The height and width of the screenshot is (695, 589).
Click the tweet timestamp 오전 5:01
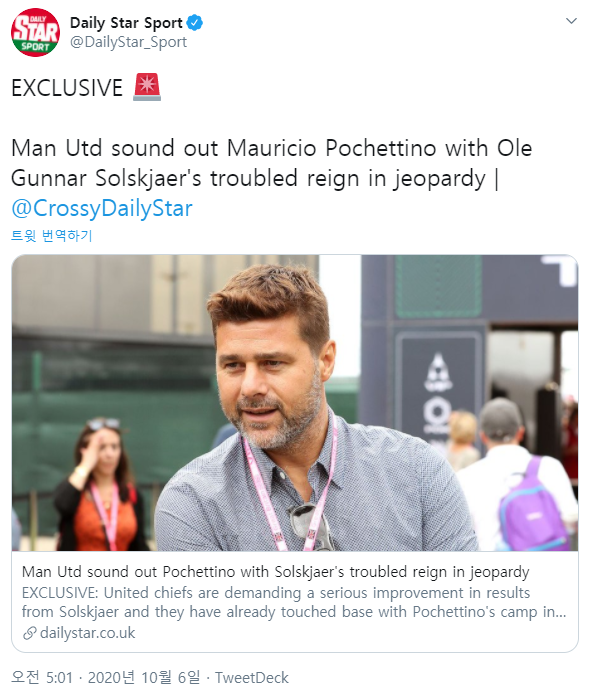coord(42,678)
